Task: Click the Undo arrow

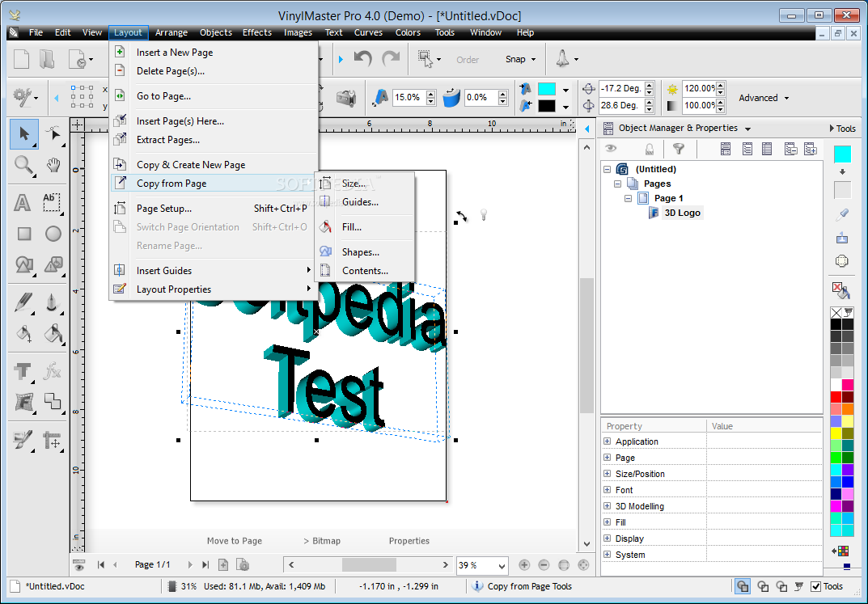Action: (x=363, y=58)
